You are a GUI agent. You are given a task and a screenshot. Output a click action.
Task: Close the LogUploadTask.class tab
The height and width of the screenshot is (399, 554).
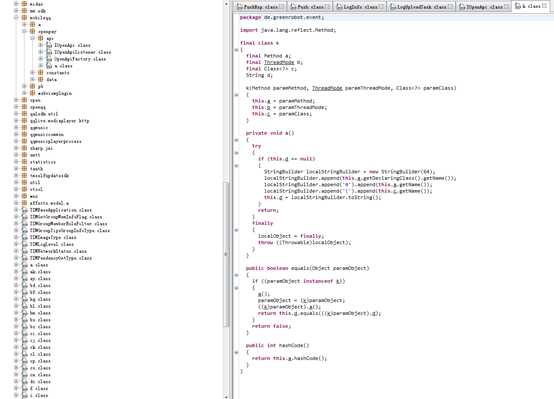pos(450,7)
